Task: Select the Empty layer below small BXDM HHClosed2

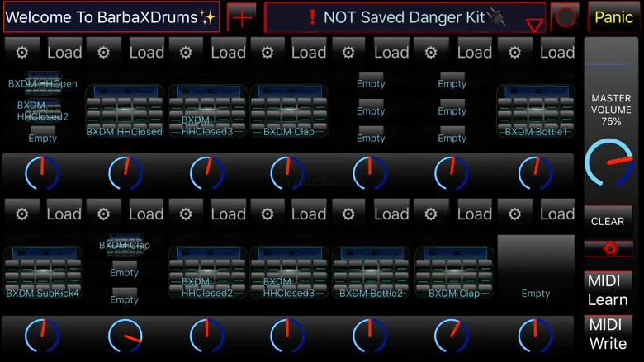Action: point(43,135)
